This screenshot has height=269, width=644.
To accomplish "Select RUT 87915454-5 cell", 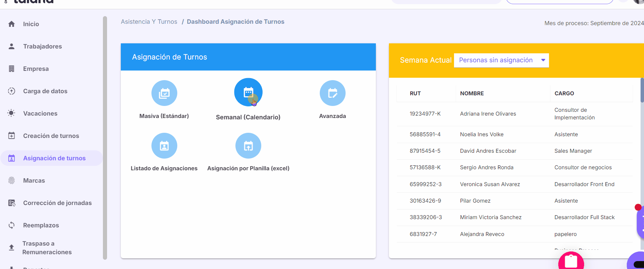I will pyautogui.click(x=425, y=151).
